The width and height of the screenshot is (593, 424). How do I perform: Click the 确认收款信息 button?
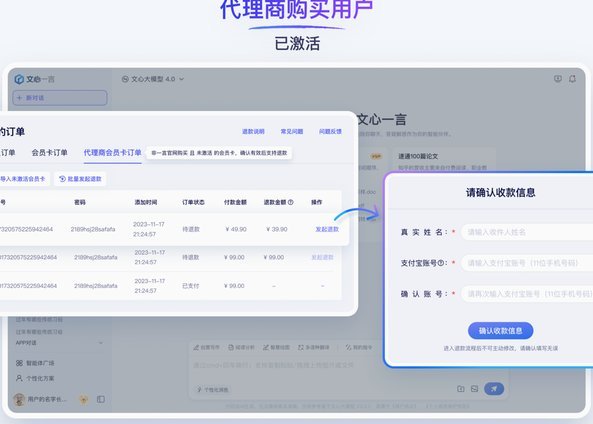[x=500, y=331]
